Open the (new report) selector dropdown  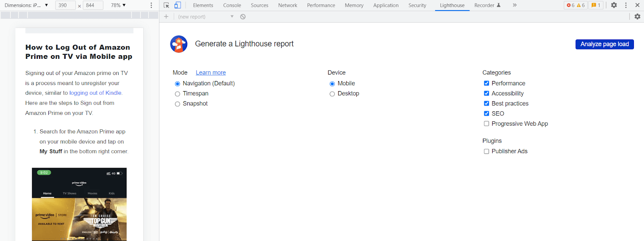(206, 17)
